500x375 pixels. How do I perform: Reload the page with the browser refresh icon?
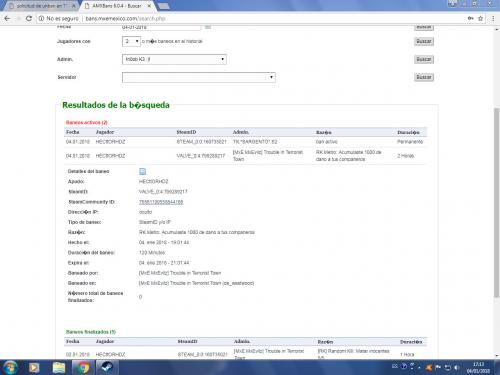point(29,18)
